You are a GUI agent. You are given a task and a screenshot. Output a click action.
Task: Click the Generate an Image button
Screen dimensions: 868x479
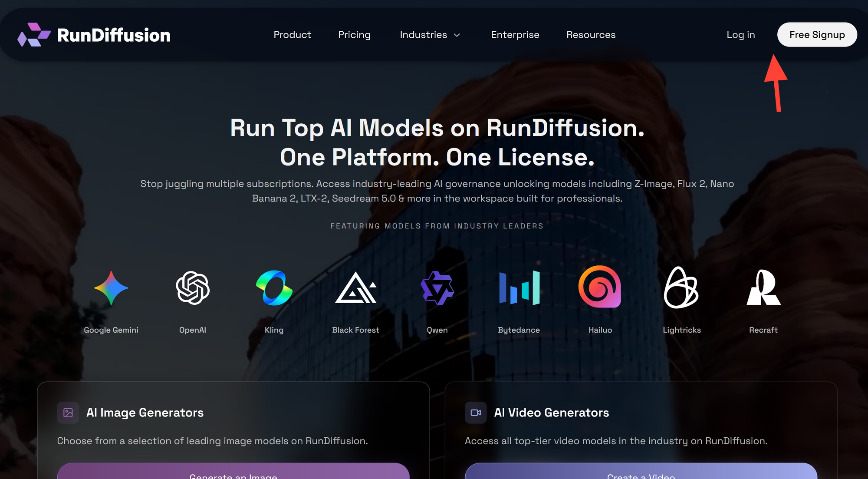pos(233,475)
